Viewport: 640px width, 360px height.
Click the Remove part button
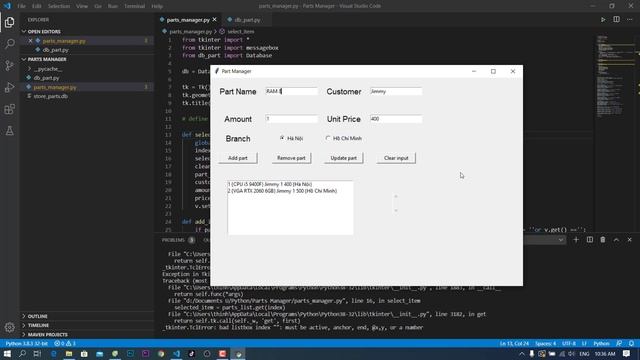pos(291,158)
